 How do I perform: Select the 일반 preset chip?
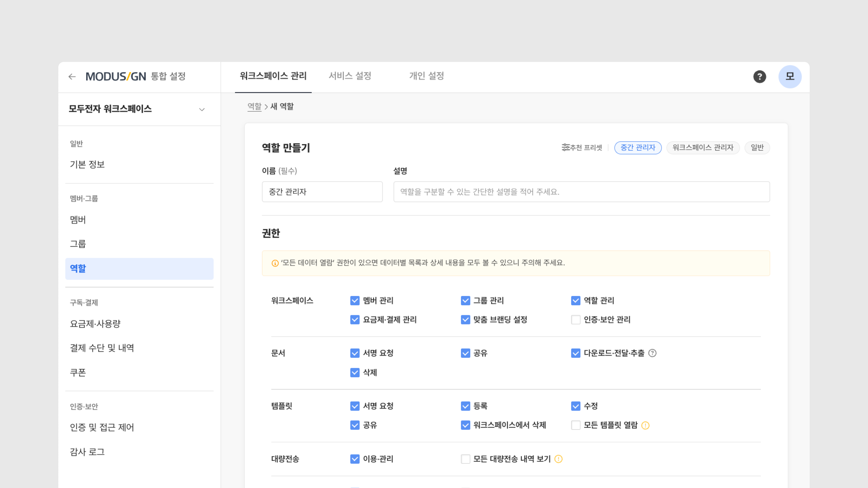[x=757, y=148]
